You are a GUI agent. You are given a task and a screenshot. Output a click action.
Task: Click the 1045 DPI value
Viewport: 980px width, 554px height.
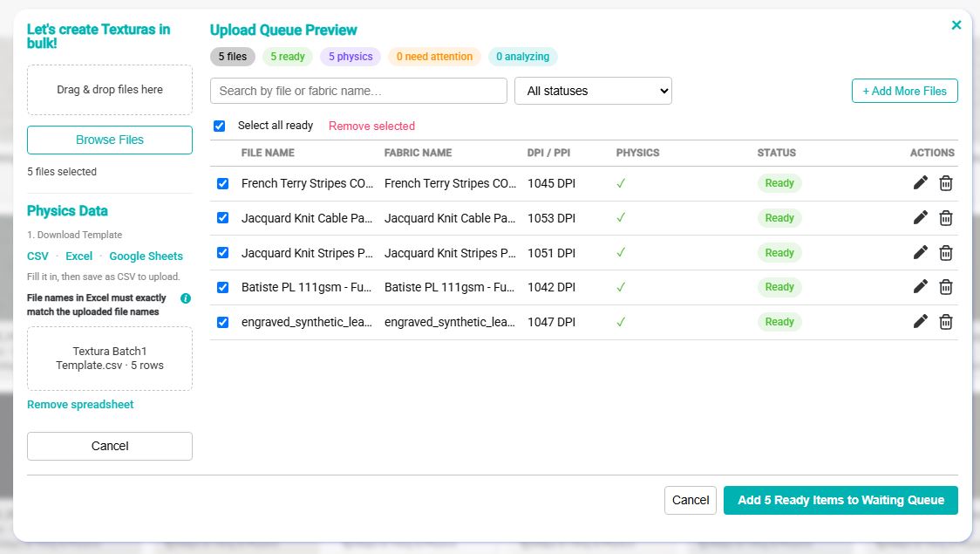coord(551,183)
